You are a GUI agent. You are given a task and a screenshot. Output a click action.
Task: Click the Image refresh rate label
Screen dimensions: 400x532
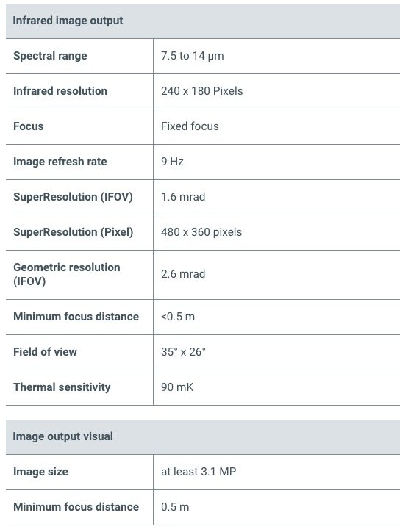[x=60, y=162]
